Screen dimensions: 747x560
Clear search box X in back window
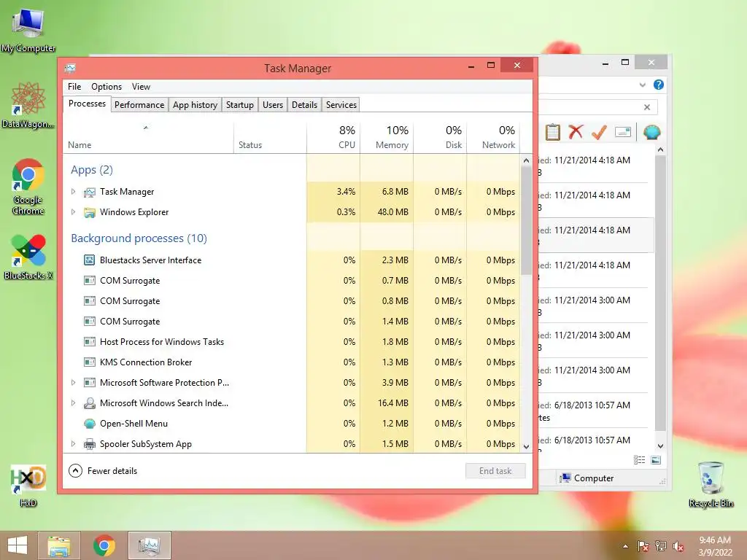pyautogui.click(x=647, y=107)
